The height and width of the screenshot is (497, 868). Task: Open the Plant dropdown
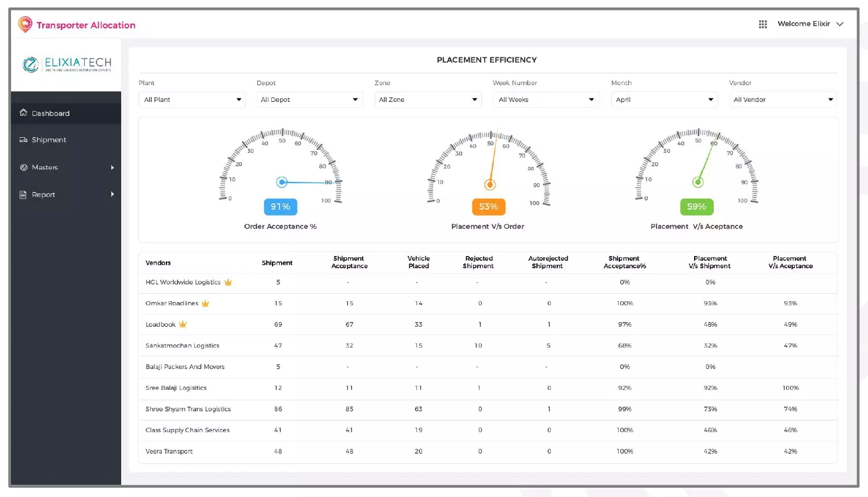193,100
